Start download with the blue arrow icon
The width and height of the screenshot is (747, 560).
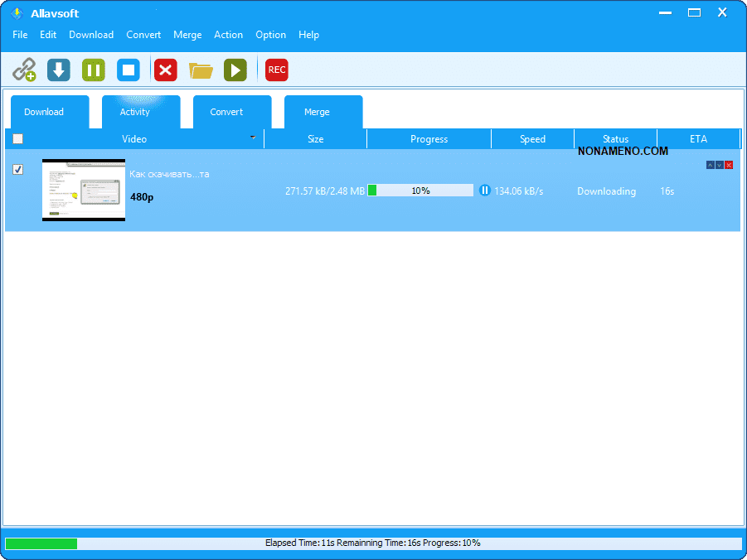coord(59,70)
